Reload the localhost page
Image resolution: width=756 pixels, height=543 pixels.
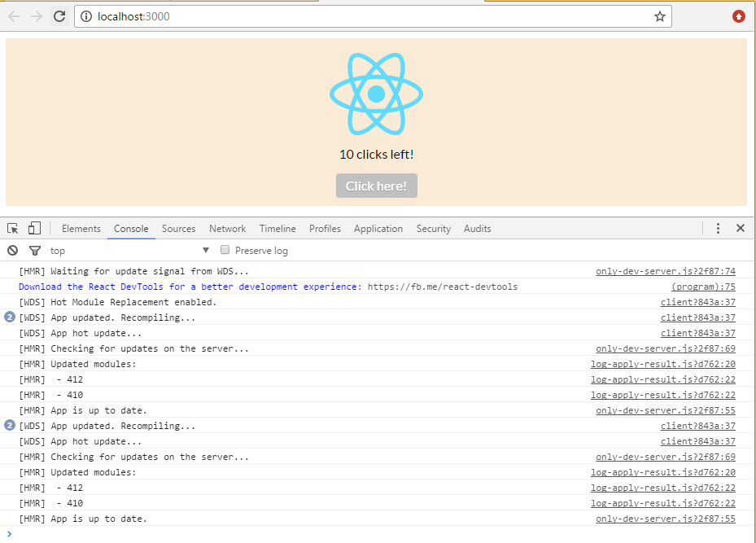(x=59, y=16)
